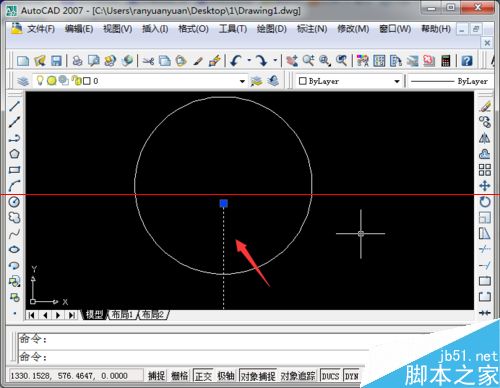Toggle 栅格 grid display in status bar
The height and width of the screenshot is (388, 500).
[x=179, y=376]
